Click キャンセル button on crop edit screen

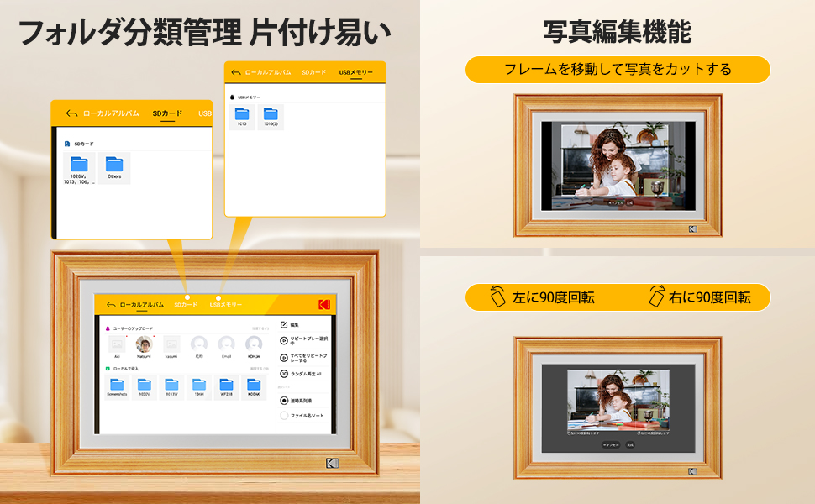point(615,202)
